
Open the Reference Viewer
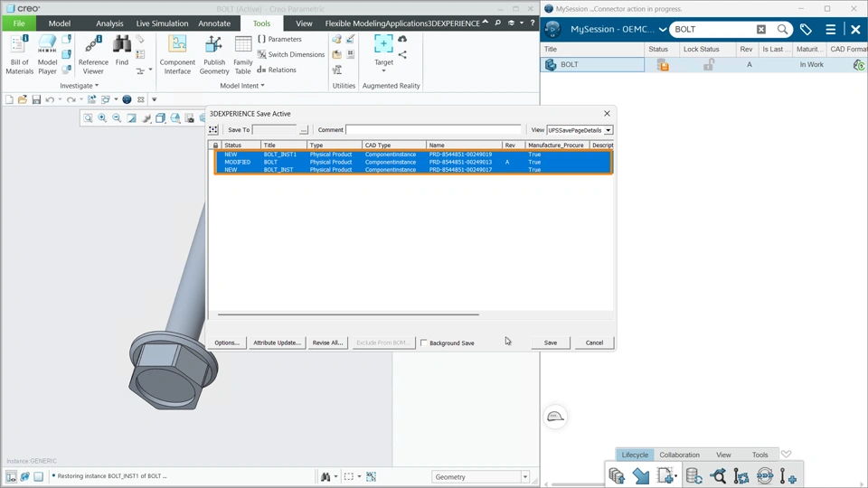coord(93,54)
